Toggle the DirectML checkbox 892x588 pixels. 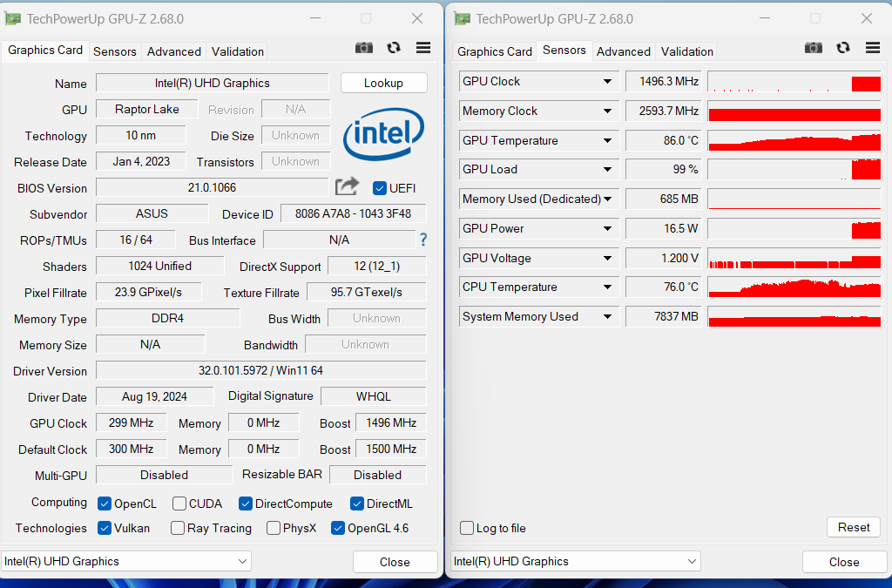(357, 504)
